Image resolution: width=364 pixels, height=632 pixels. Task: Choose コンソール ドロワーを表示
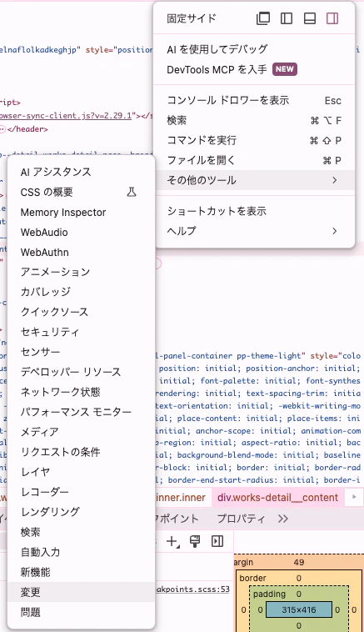(x=254, y=100)
